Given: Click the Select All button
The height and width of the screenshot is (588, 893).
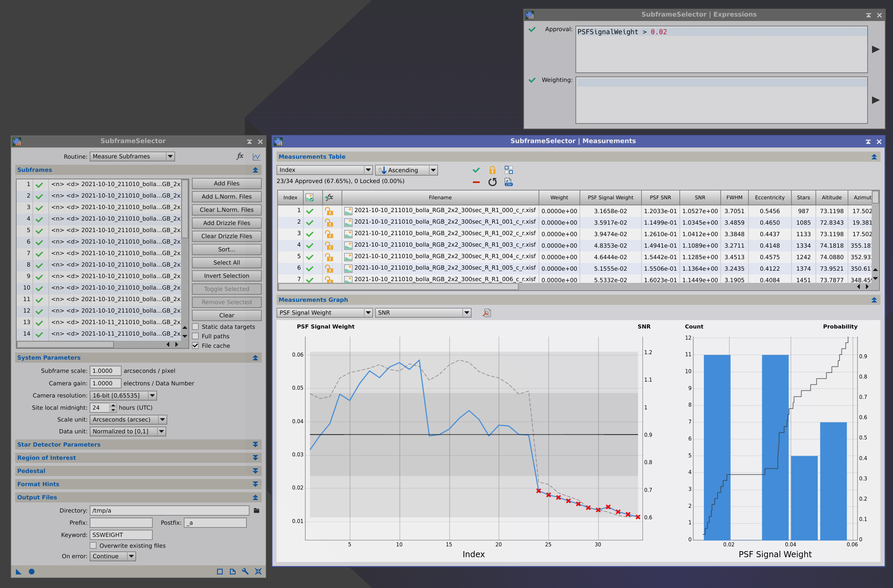Looking at the screenshot, I should (226, 263).
